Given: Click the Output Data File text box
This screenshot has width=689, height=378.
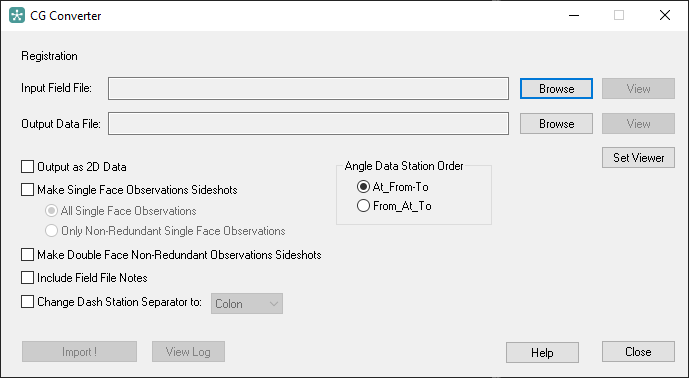Looking at the screenshot, I should click(308, 124).
